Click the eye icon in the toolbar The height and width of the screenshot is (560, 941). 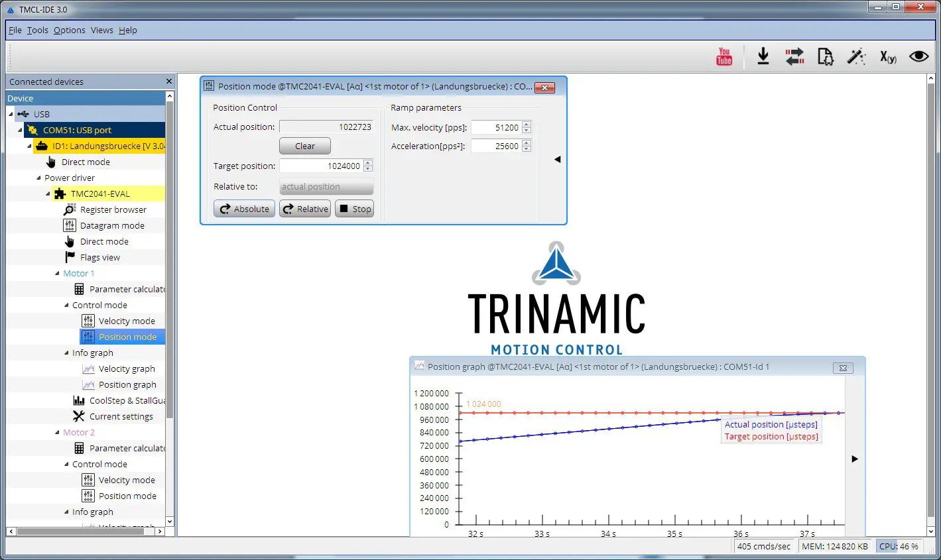tap(918, 56)
